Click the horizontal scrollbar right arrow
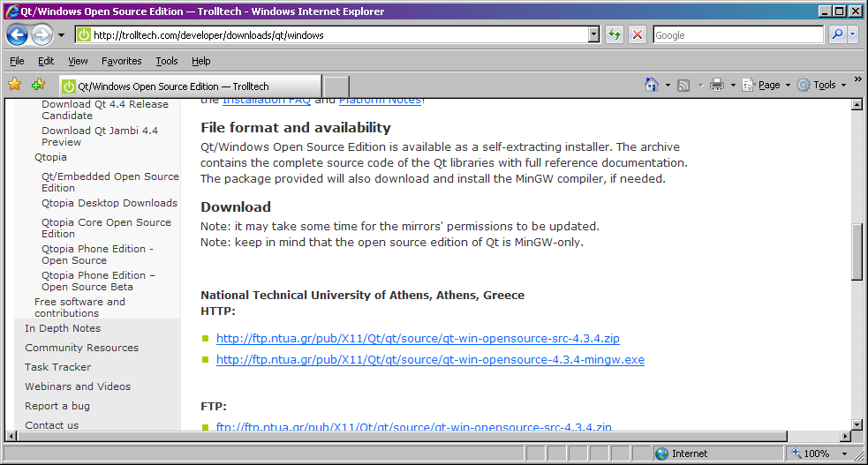The width and height of the screenshot is (868, 465). (846, 436)
